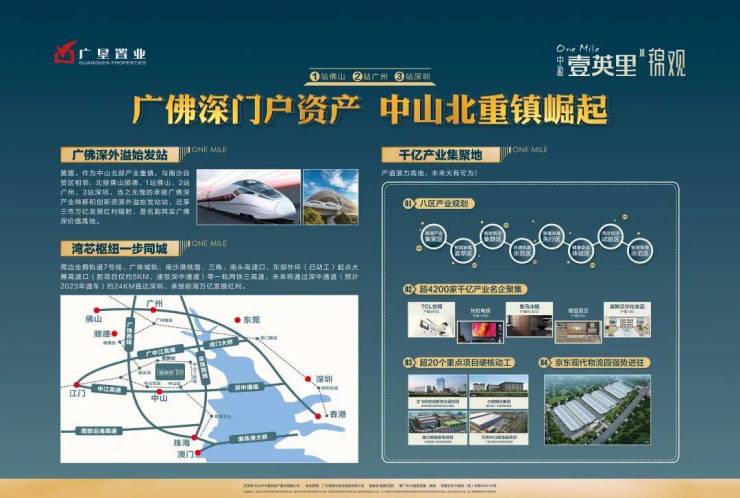740x498 pixels.
Task: Click the "超20个重点项目硬核动工" label
Action: coord(465,363)
